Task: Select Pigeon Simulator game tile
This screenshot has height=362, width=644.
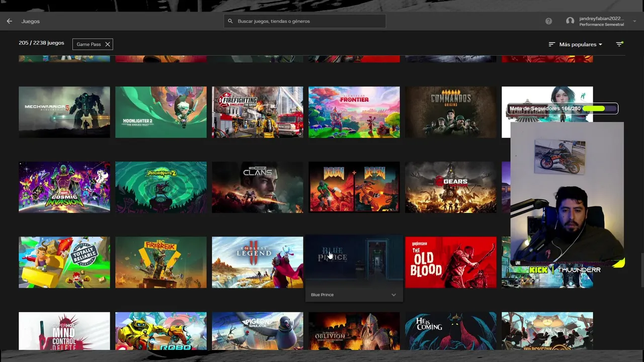Action: point(258,331)
